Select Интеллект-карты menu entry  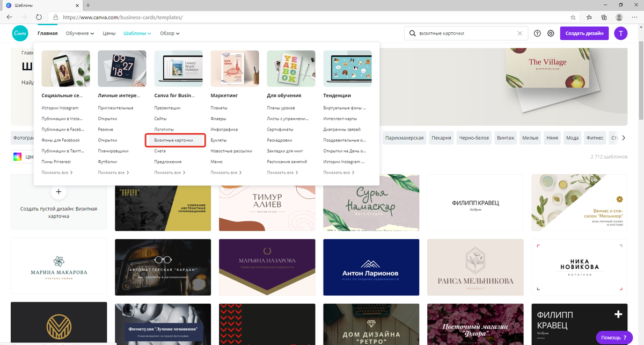[341, 119]
